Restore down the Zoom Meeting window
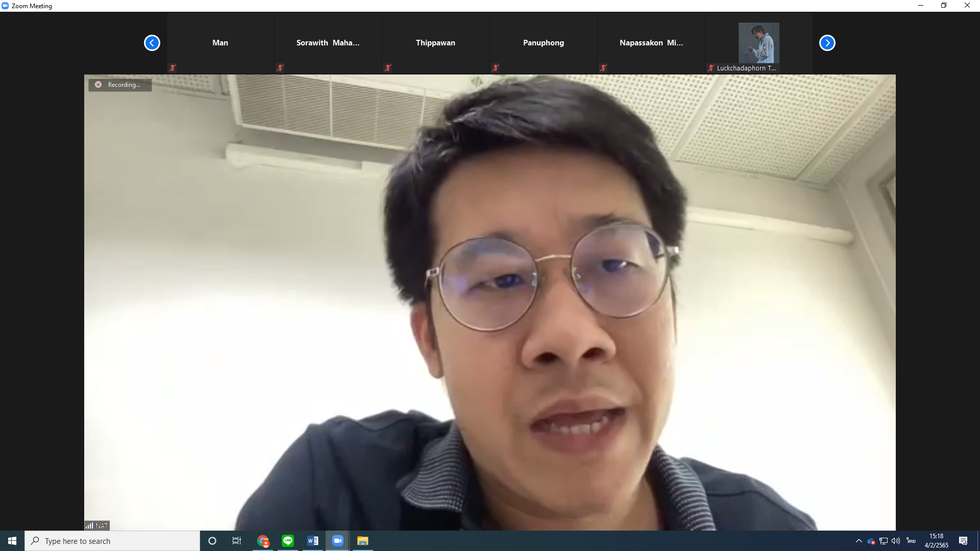Viewport: 980px width, 551px height. coord(944,6)
